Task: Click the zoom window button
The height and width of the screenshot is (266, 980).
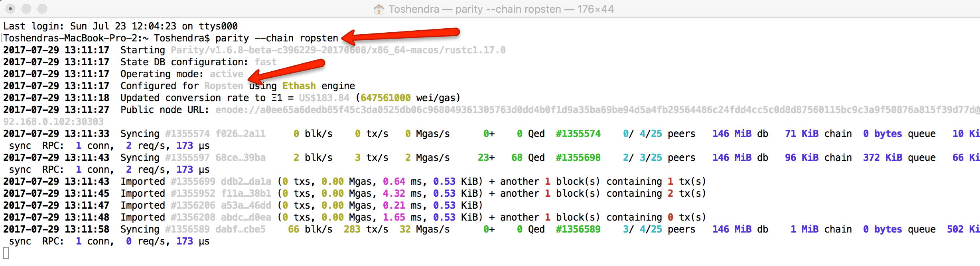Action: click(42, 8)
